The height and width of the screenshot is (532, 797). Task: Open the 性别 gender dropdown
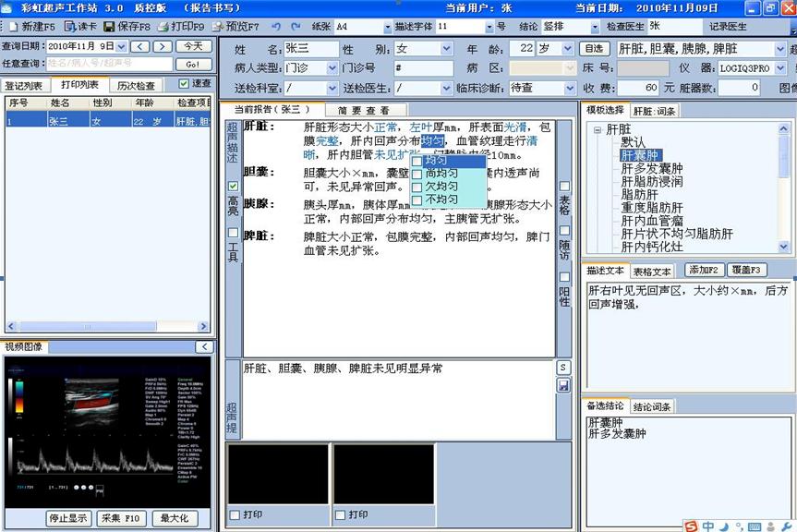pyautogui.click(x=446, y=49)
